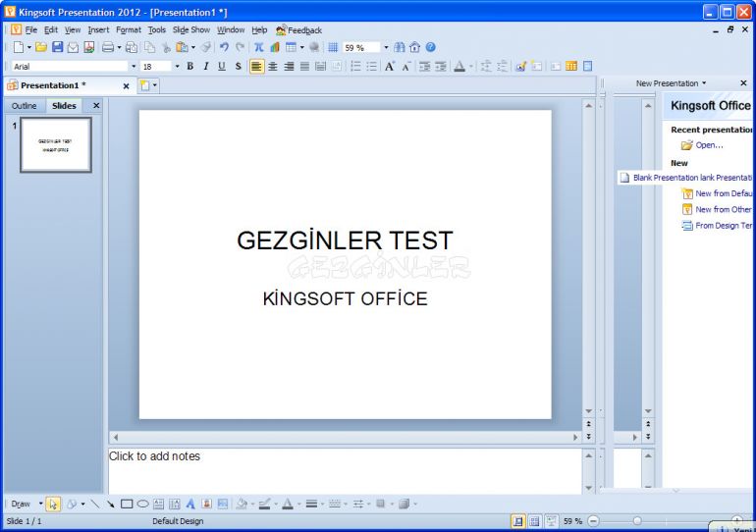The width and height of the screenshot is (756, 532).
Task: Send presentation by email envelope icon
Action: [73, 47]
